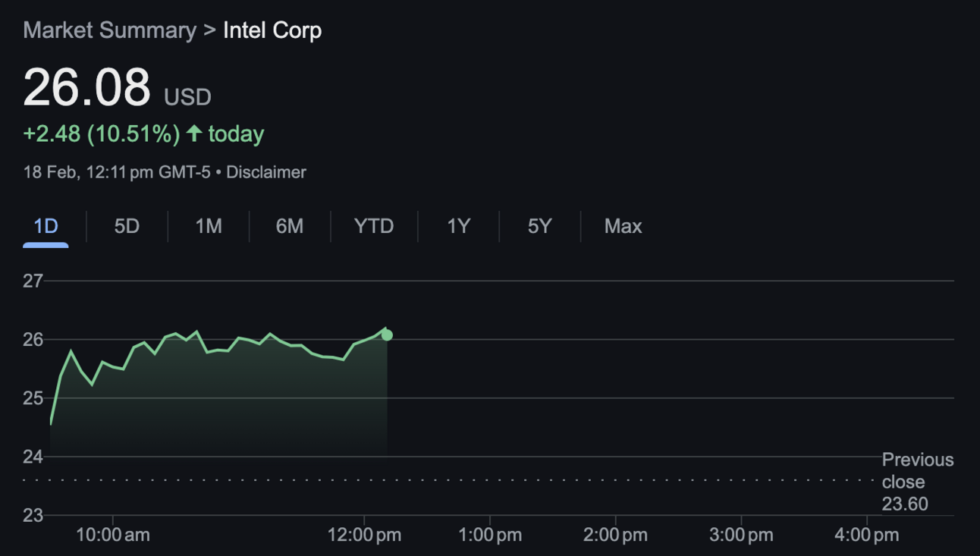Click the 24 y-axis label
This screenshot has height=556, width=980.
click(x=33, y=457)
